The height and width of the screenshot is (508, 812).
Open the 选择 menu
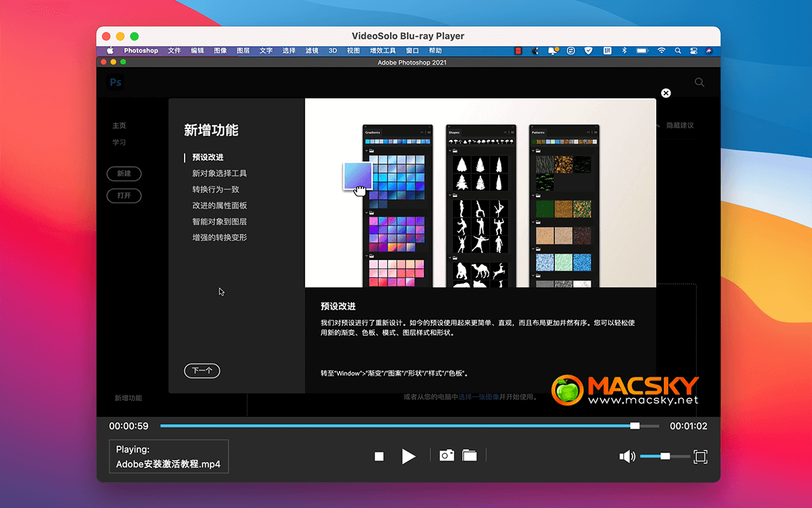pyautogui.click(x=289, y=51)
